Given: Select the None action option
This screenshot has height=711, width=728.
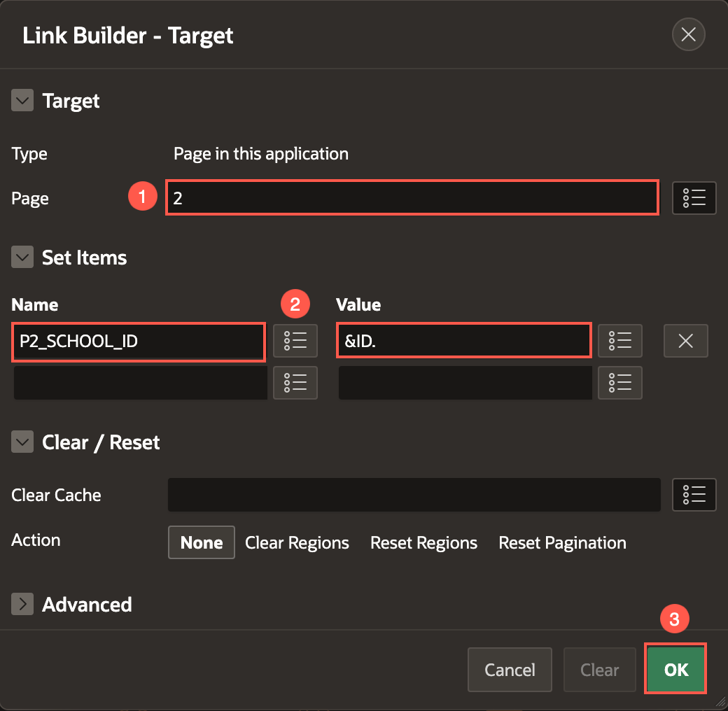Looking at the screenshot, I should pos(202,542).
